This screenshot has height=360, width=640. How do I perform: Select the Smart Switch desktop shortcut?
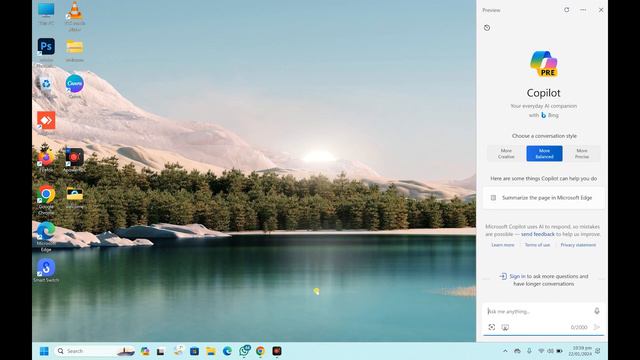click(46, 270)
